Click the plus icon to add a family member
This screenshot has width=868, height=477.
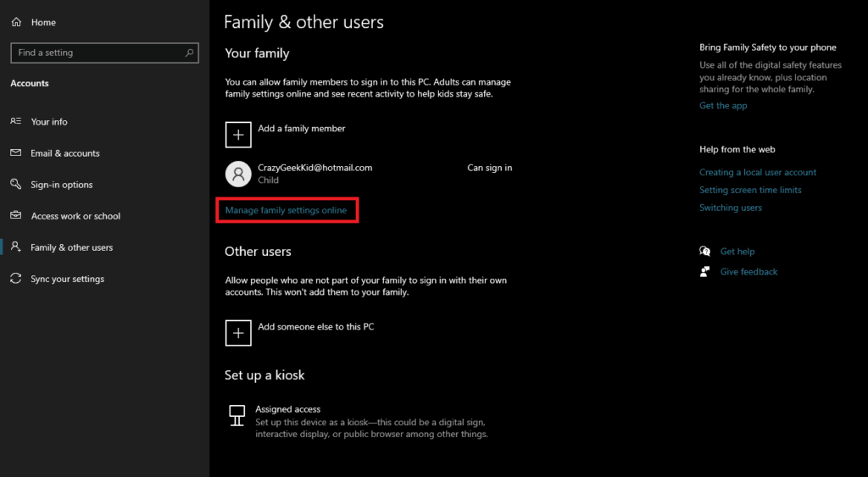238,134
